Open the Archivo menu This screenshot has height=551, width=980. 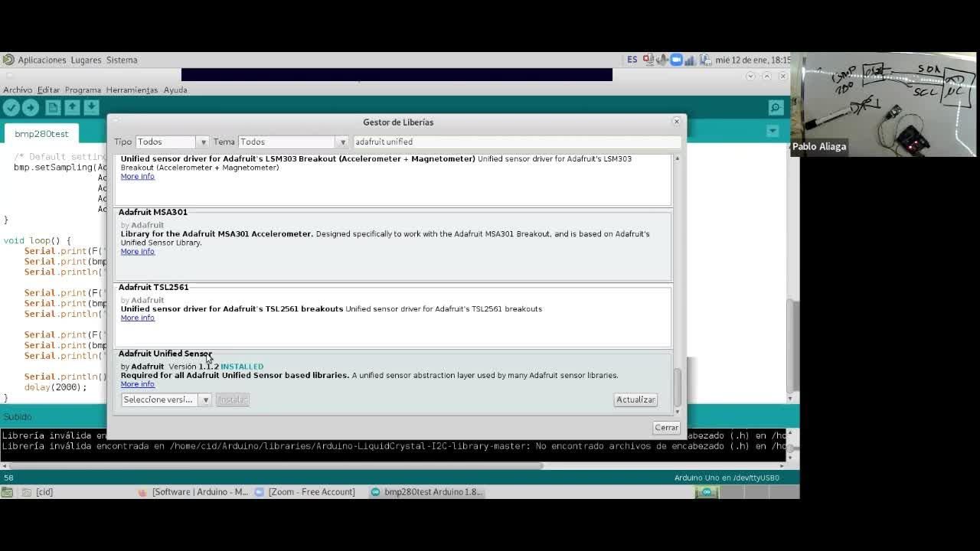click(18, 90)
